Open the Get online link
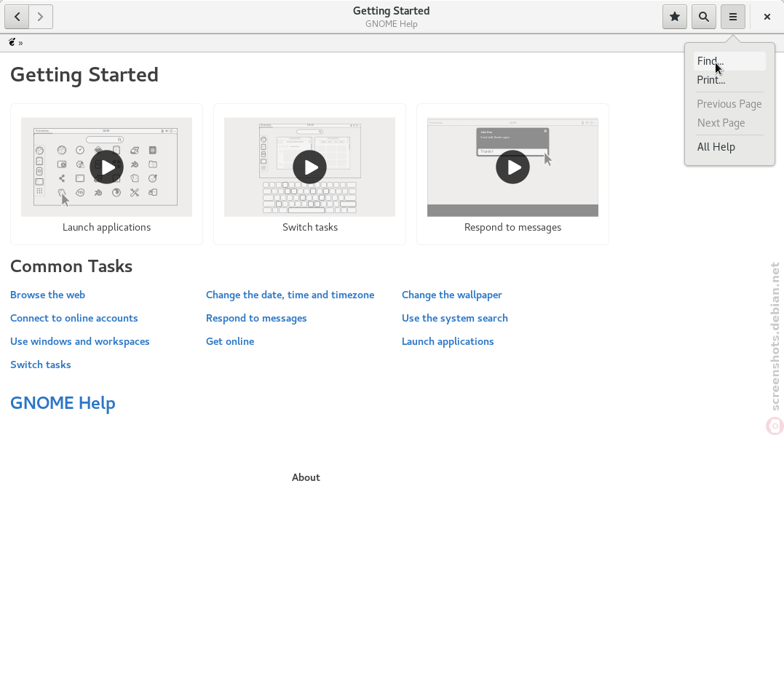Image resolution: width=784 pixels, height=689 pixels. [230, 341]
